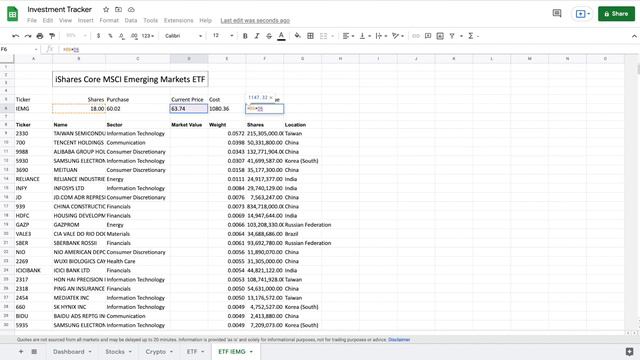Click the Move to folder icon
Screen dimensions: 640x360
pos(118,9)
